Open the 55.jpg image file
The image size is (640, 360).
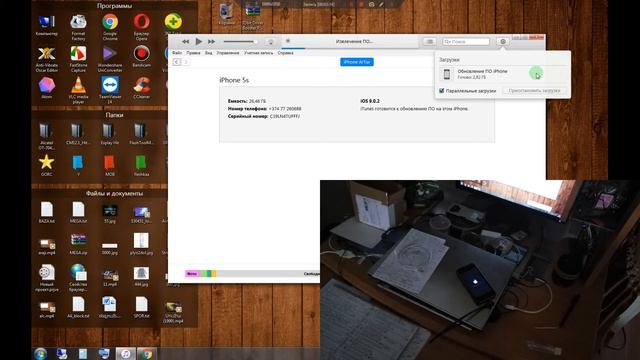(x=110, y=213)
